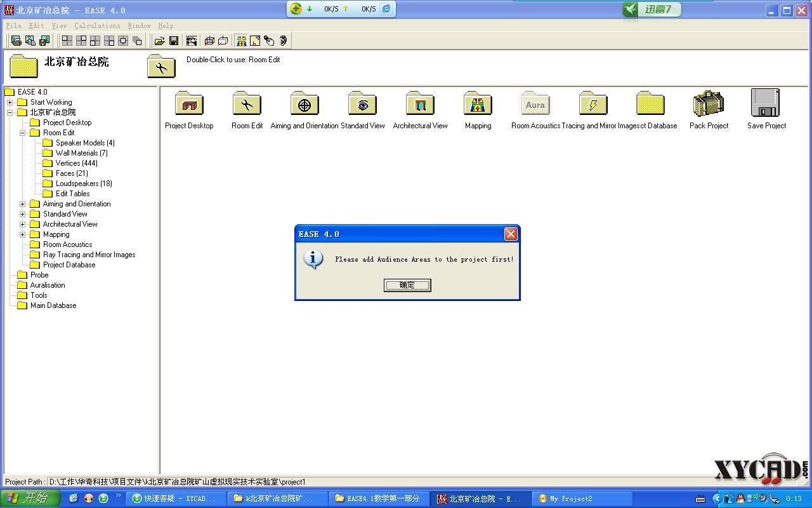The image size is (812, 508).
Task: Open the Help menu
Action: tap(166, 25)
